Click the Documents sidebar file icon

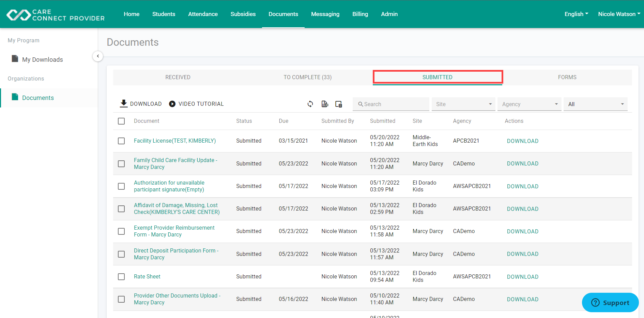[15, 97]
